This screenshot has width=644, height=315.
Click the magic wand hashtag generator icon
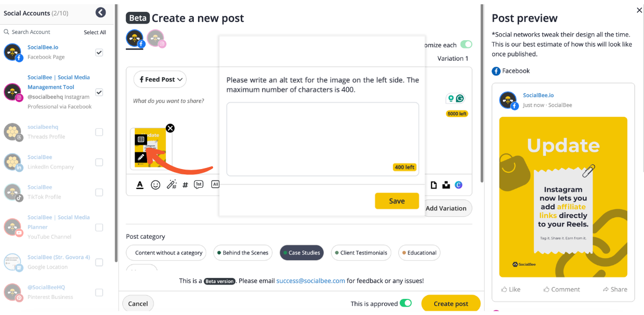(171, 185)
